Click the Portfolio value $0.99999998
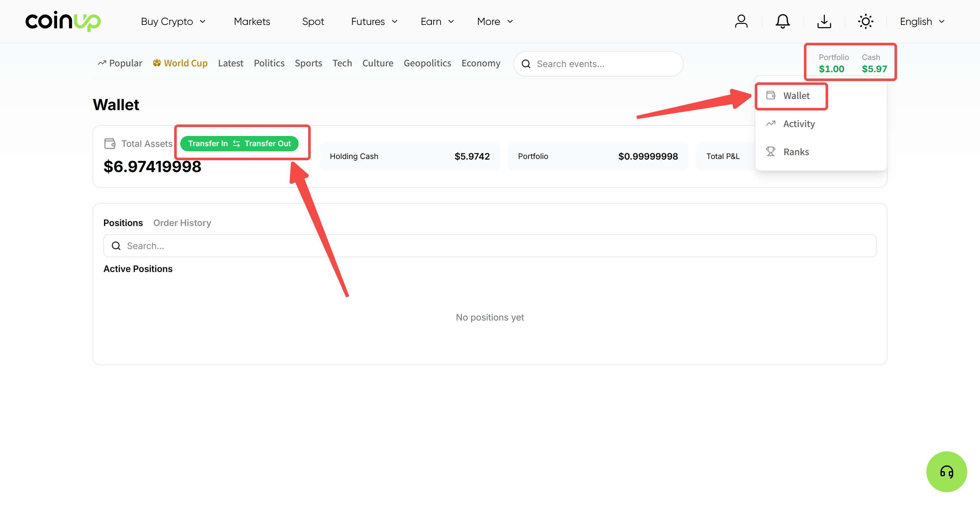The height and width of the screenshot is (505, 980). [648, 156]
